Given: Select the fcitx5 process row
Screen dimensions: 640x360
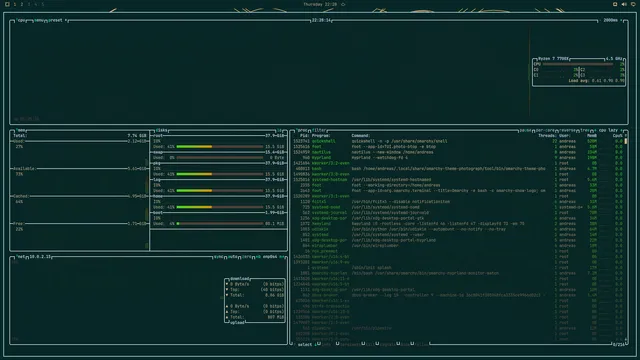Looking at the screenshot, I should 458,202.
